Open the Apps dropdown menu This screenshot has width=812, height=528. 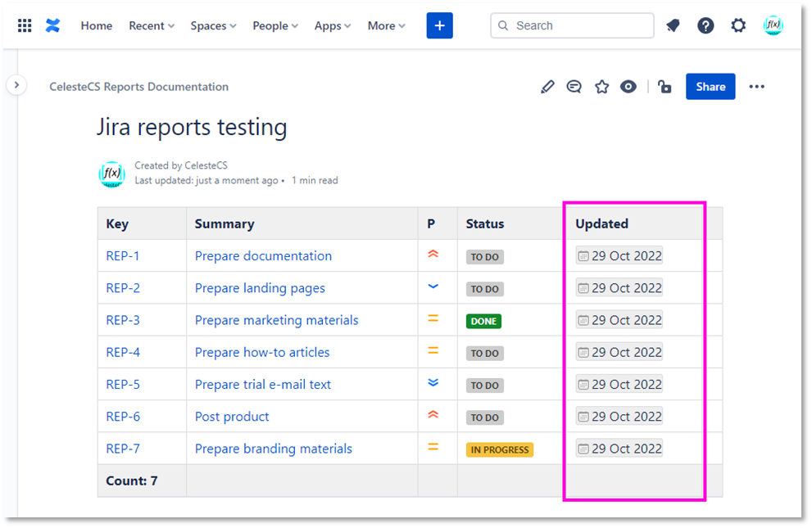(333, 25)
